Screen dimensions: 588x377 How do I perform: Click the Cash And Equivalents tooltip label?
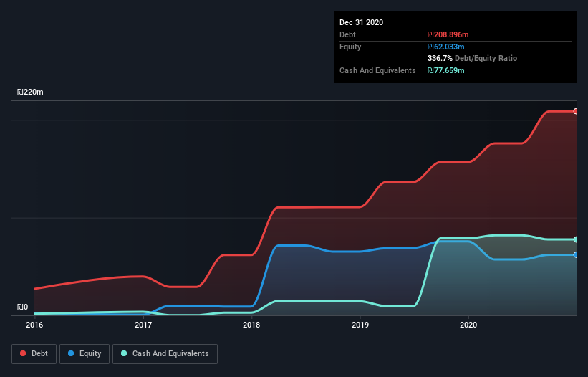(377, 70)
